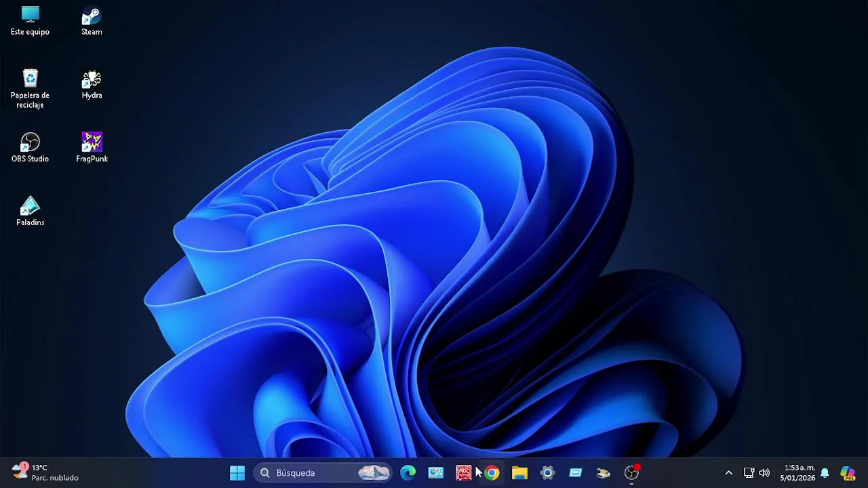The image size is (868, 488).
Task: Open the blue window app in taskbar
Action: [576, 473]
